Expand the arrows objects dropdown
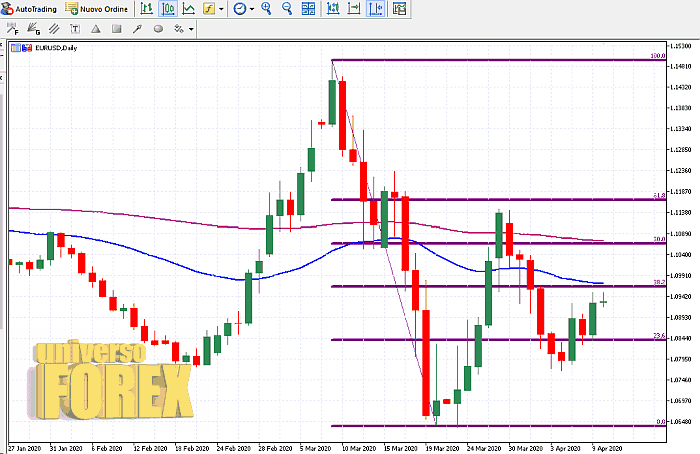Viewport: 700px width, 454px height. click(x=191, y=28)
